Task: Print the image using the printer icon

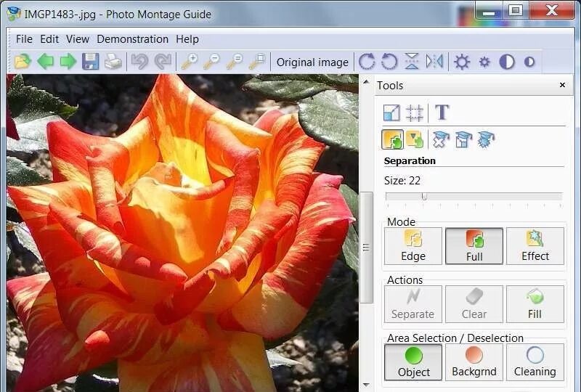Action: point(113,62)
